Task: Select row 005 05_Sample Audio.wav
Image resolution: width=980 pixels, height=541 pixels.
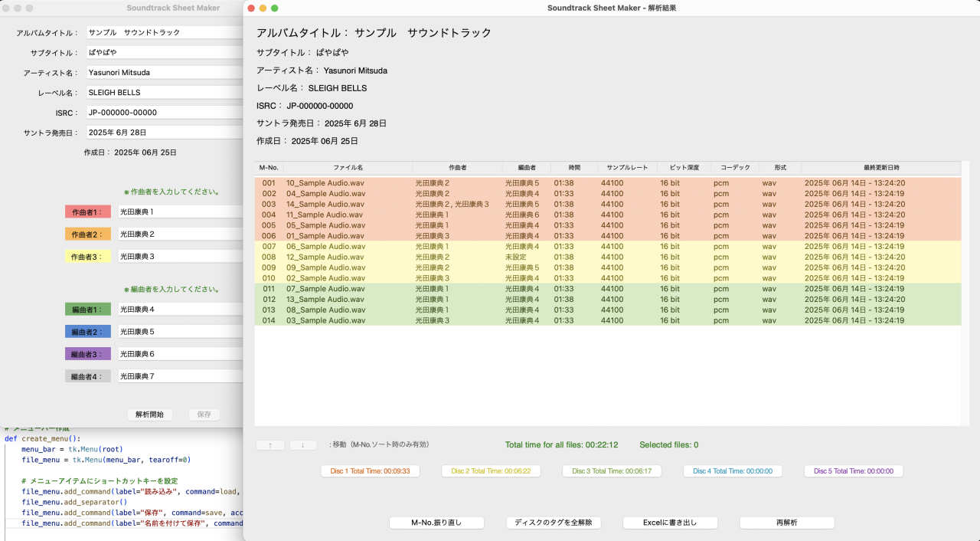Action: pyautogui.click(x=608, y=225)
